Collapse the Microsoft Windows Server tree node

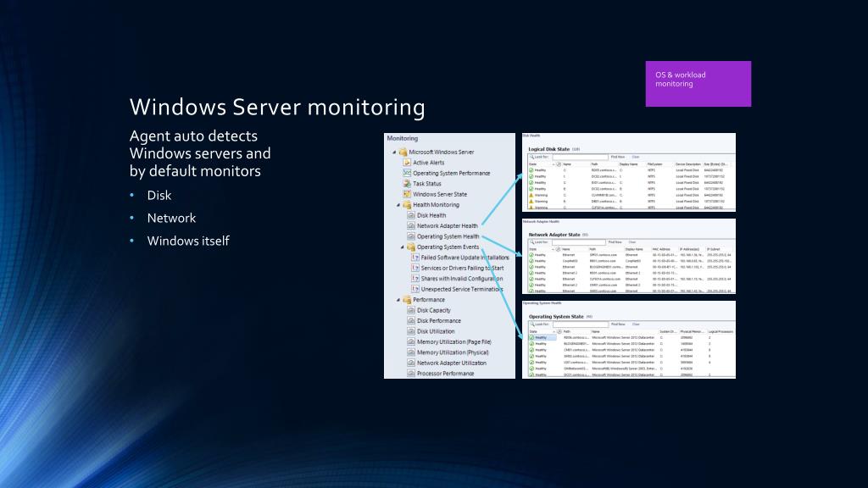pyautogui.click(x=394, y=152)
